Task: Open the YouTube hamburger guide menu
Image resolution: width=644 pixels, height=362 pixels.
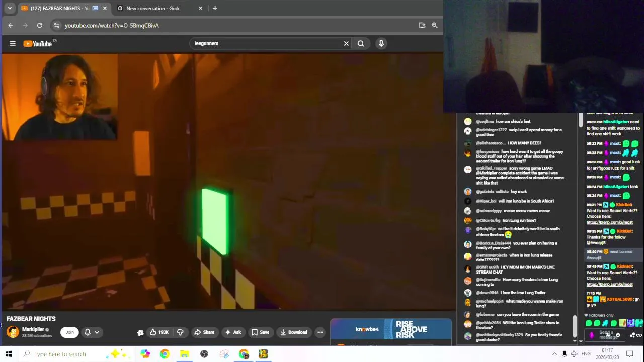Action: click(13, 44)
